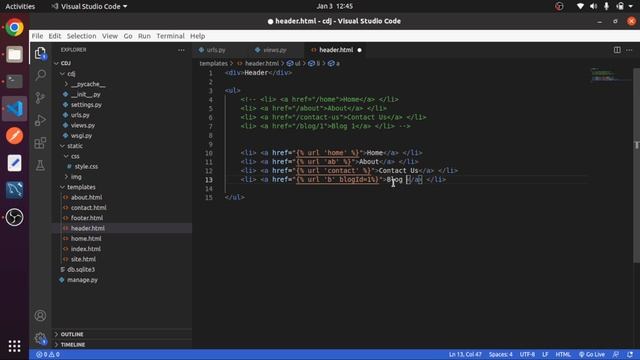The height and width of the screenshot is (360, 640).
Task: Open MySQL Workbench from the dock
Action: [x=14, y=190]
